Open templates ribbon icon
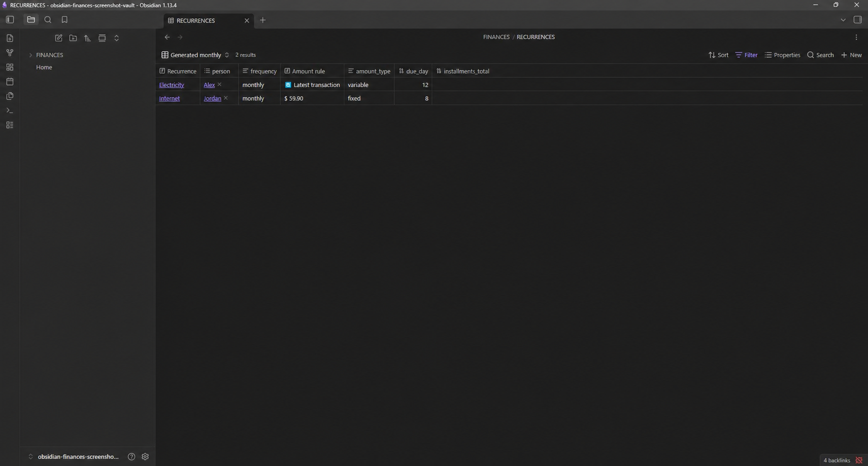The height and width of the screenshot is (466, 868). pos(10,96)
